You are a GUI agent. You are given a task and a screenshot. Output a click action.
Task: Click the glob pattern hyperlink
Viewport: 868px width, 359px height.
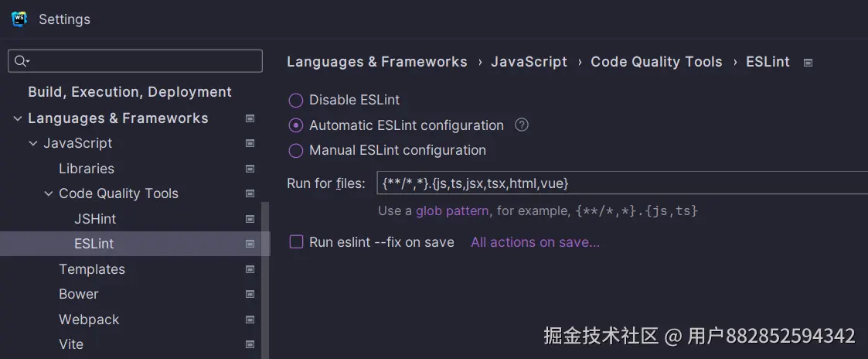click(x=452, y=210)
